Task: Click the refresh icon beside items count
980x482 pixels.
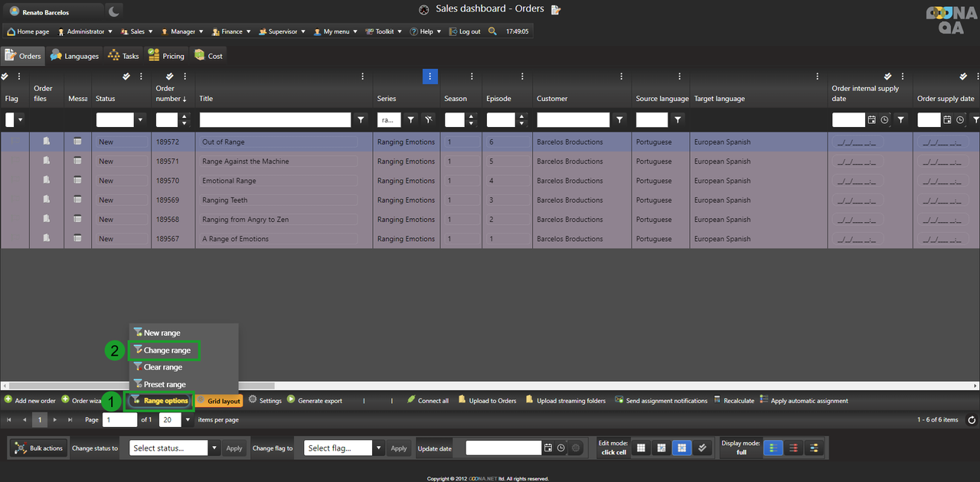Action: tap(972, 420)
